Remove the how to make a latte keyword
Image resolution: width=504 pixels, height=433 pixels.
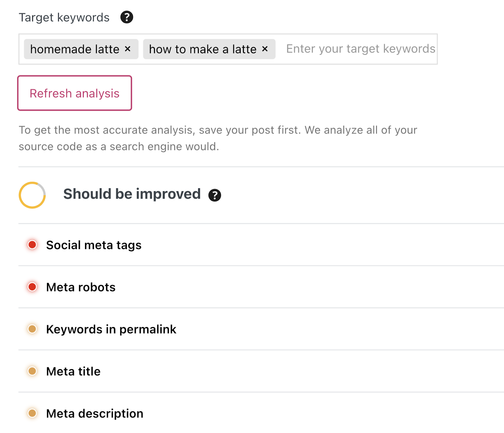pos(265,49)
